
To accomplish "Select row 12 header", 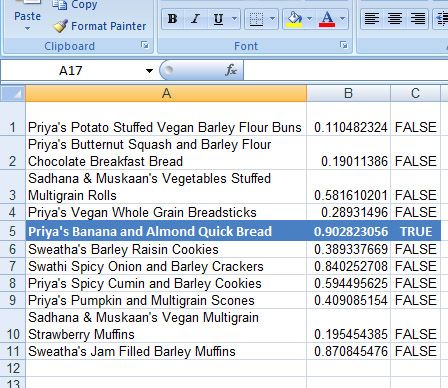I will [13, 368].
